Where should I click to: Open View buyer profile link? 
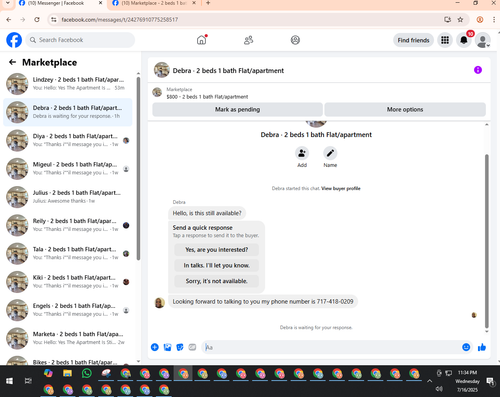coord(341,188)
